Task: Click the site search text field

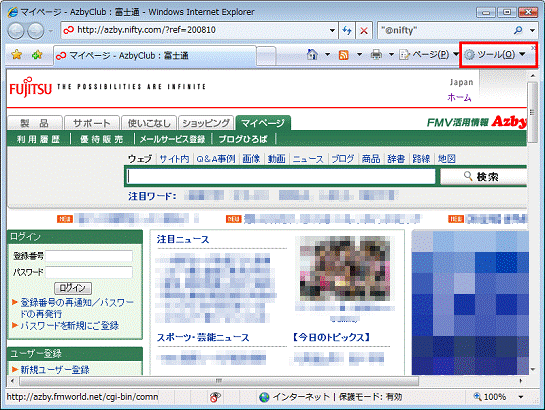Action: click(281, 176)
